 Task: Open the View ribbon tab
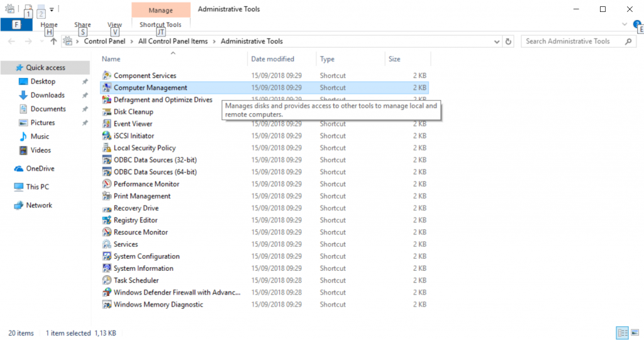114,25
